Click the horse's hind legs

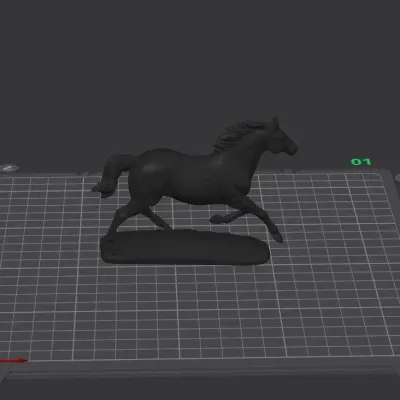pos(140,213)
